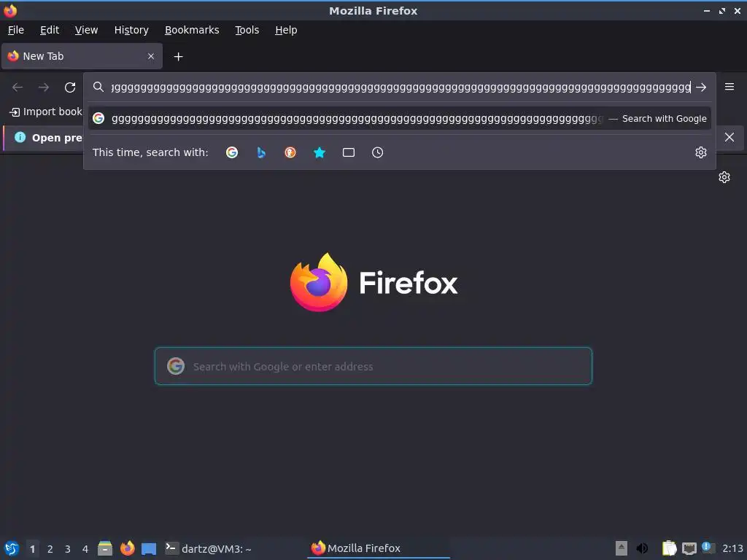Search bookmarks with the star icon

point(320,152)
